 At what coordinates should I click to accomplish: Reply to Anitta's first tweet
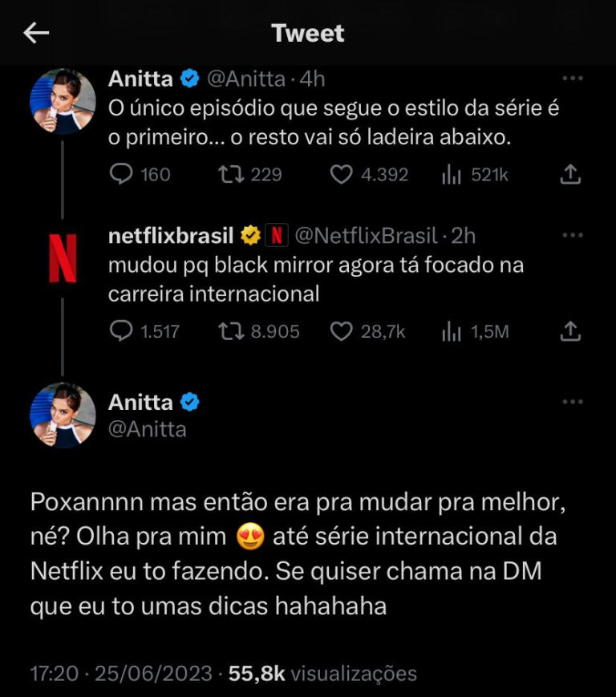pyautogui.click(x=120, y=174)
